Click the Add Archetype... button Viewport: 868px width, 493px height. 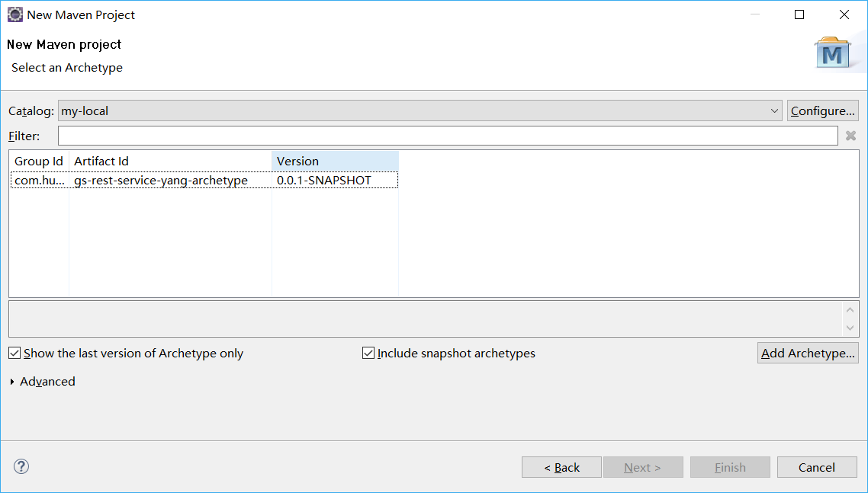(x=808, y=353)
